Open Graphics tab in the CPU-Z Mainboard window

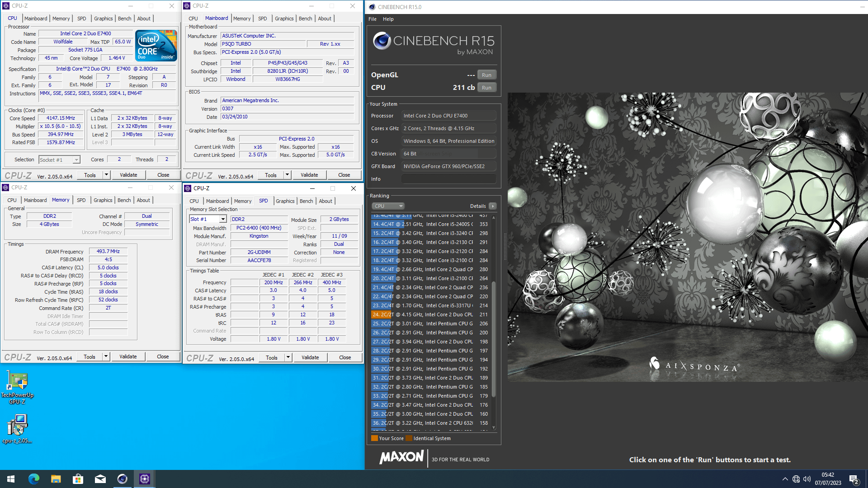[284, 19]
